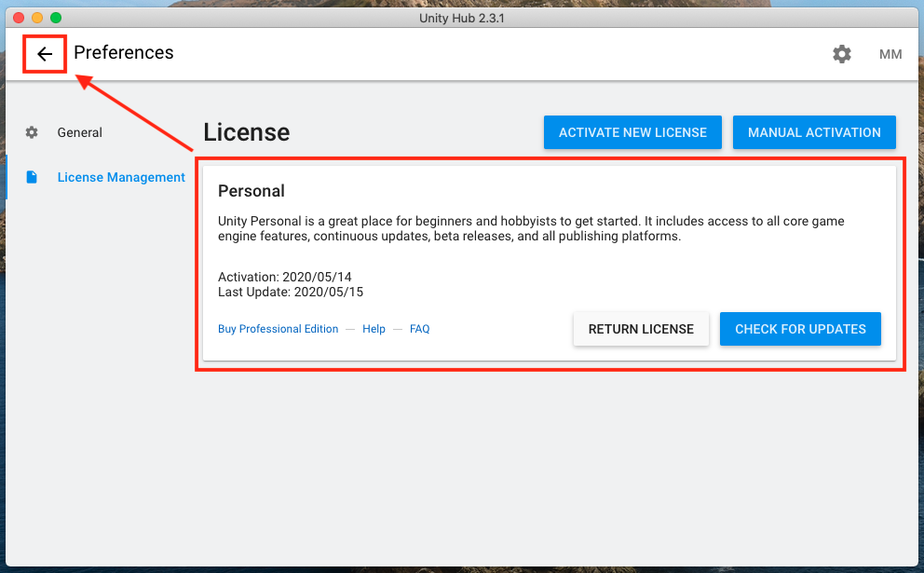This screenshot has width=924, height=573.
Task: Click Check for Updates button
Action: click(x=800, y=329)
